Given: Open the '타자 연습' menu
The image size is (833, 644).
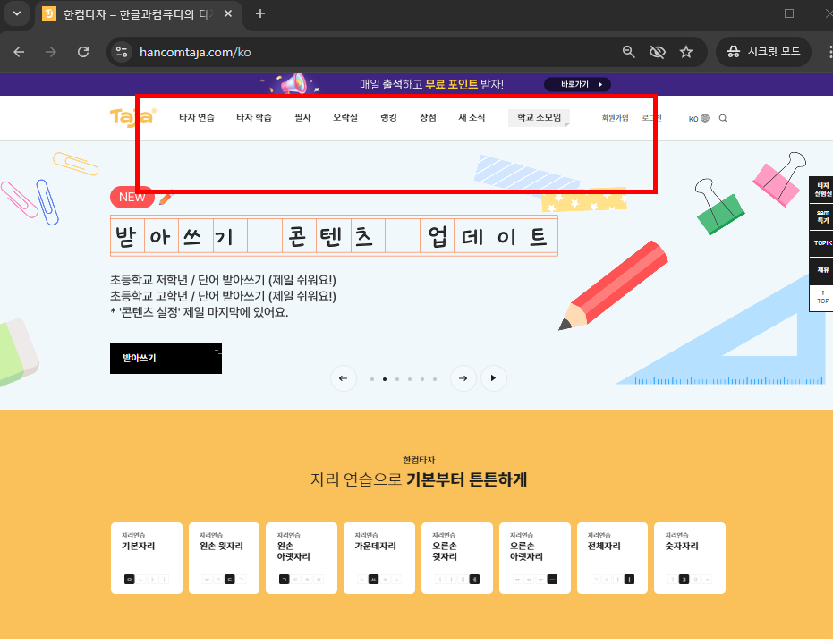Looking at the screenshot, I should pyautogui.click(x=195, y=117).
